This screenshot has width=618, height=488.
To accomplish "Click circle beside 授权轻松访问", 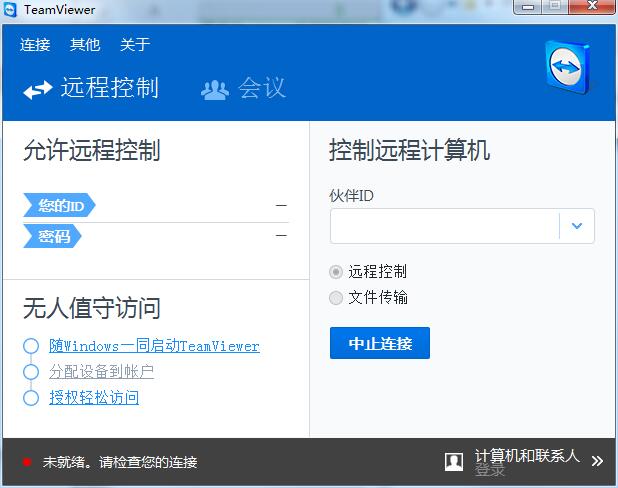I will pyautogui.click(x=31, y=397).
